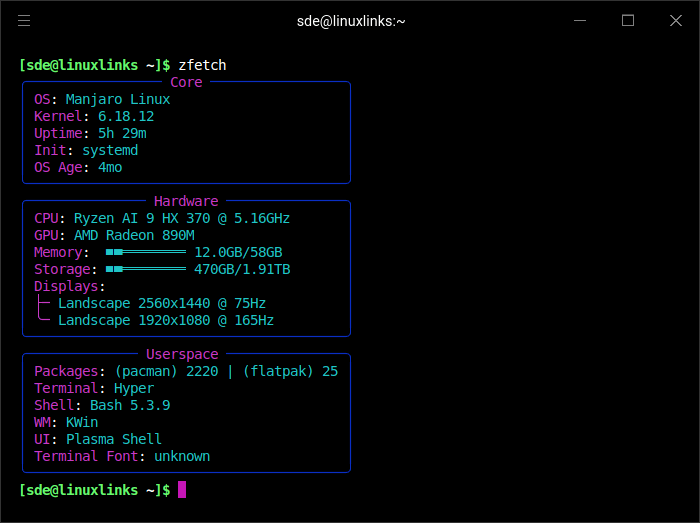Image resolution: width=700 pixels, height=523 pixels.
Task: Click the Landscape 2560x1440 display entry
Action: pyautogui.click(x=162, y=303)
